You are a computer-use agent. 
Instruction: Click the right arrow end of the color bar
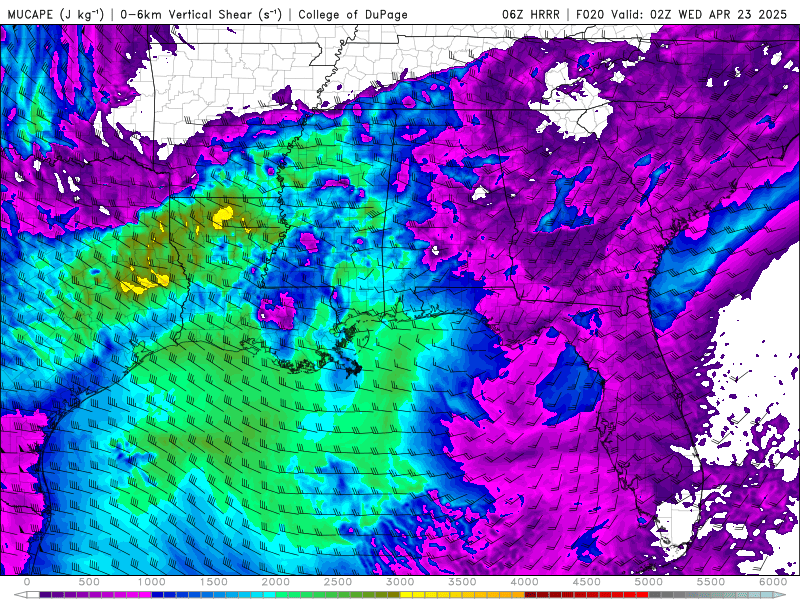tap(780, 595)
